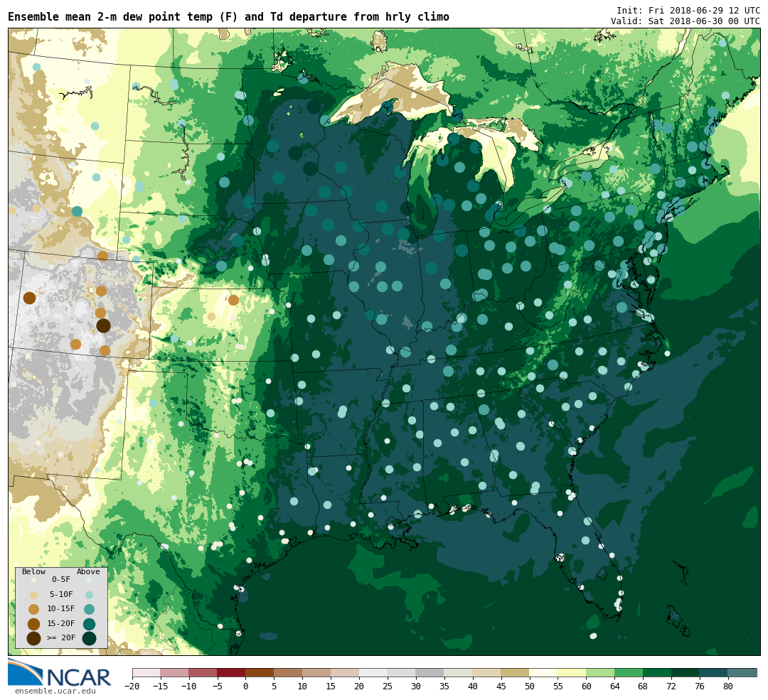Click the Above 10-15F teal legend dot
Viewport: 768px width, 700px height.
[x=89, y=610]
